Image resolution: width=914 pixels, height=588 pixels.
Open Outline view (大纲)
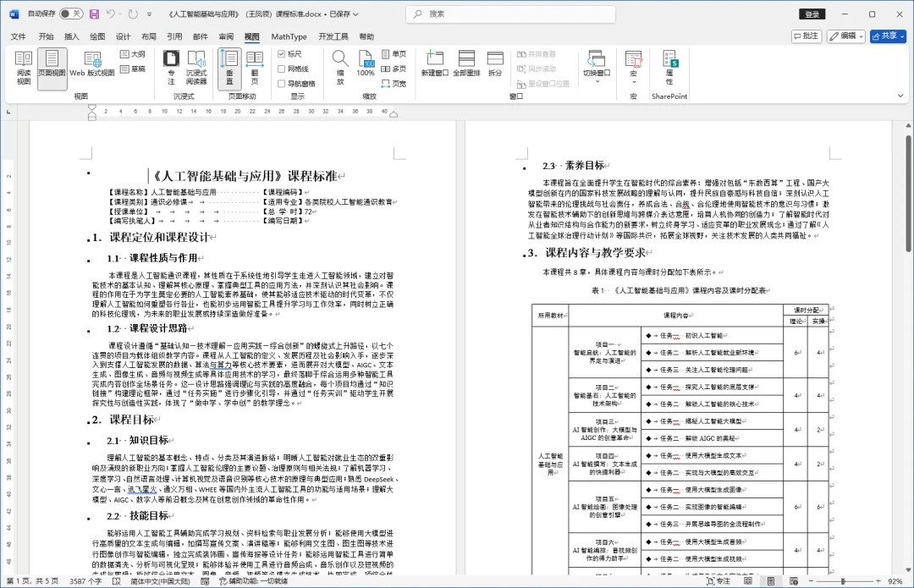(132, 54)
